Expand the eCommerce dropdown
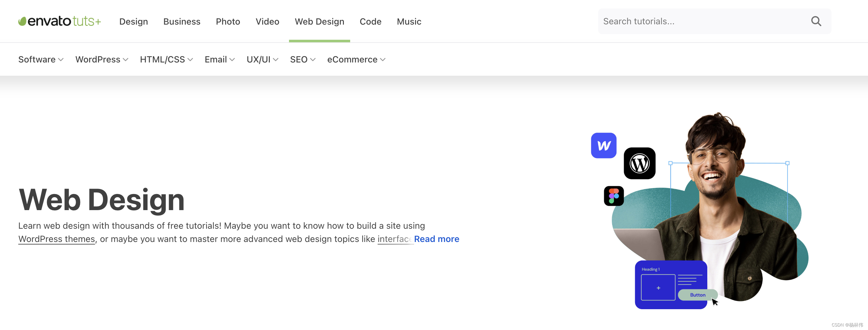 [x=356, y=59]
